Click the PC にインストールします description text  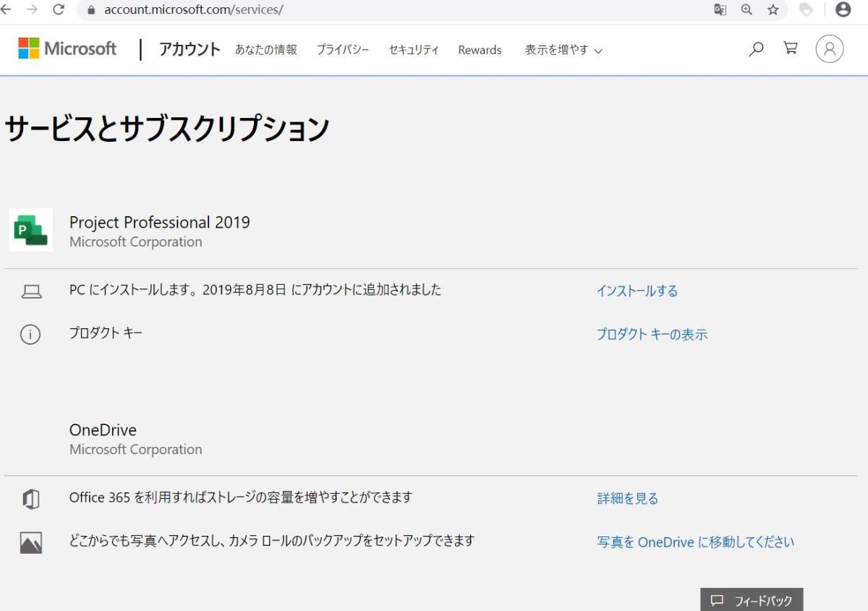(255, 290)
